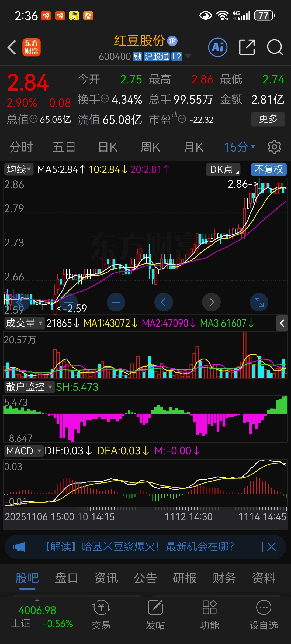
Task: Tap MA5:2.84 moving average value
Action: 61,169
